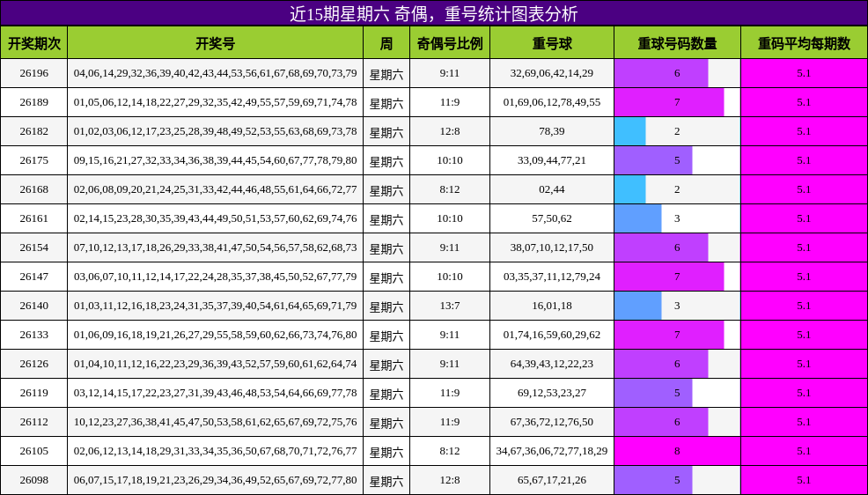
Task: Select issue number 26196
Action: point(33,73)
